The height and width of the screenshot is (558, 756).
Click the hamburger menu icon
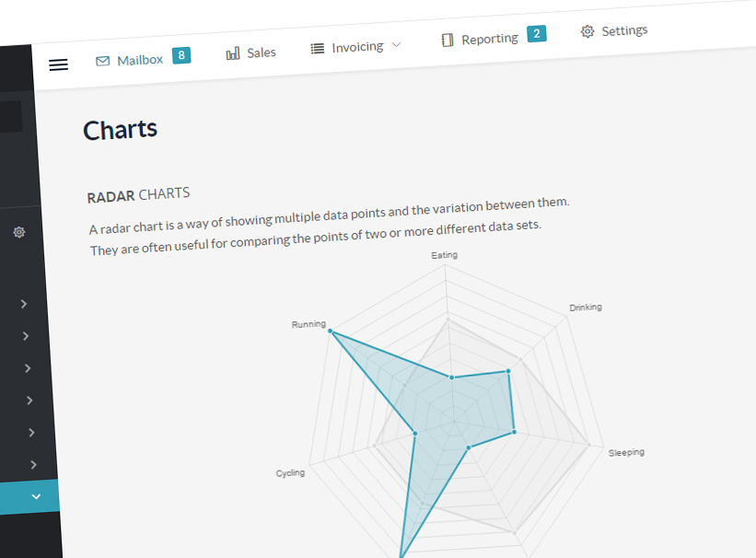pyautogui.click(x=58, y=64)
